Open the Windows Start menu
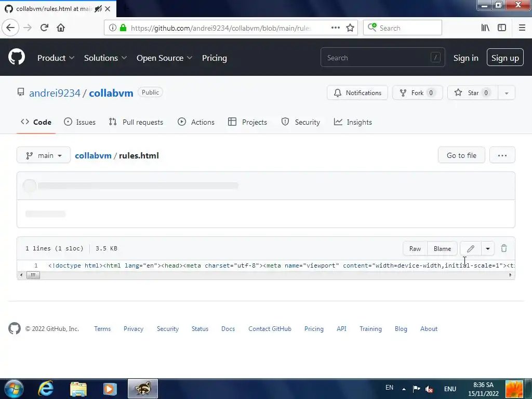Image resolution: width=532 pixels, height=399 pixels. tap(14, 389)
